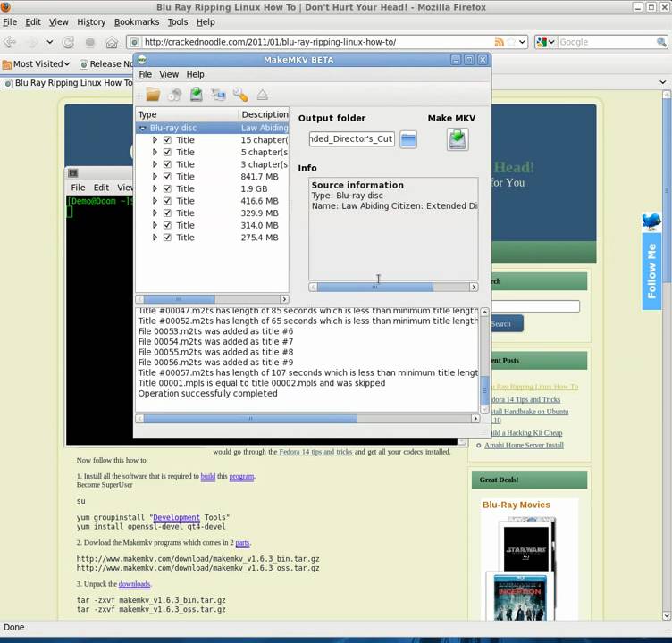
Task: Click the large Make MKV button icon
Action: click(458, 139)
